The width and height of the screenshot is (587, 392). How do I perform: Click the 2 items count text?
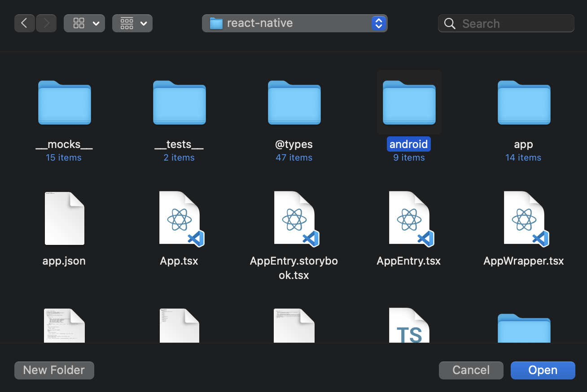pyautogui.click(x=179, y=157)
